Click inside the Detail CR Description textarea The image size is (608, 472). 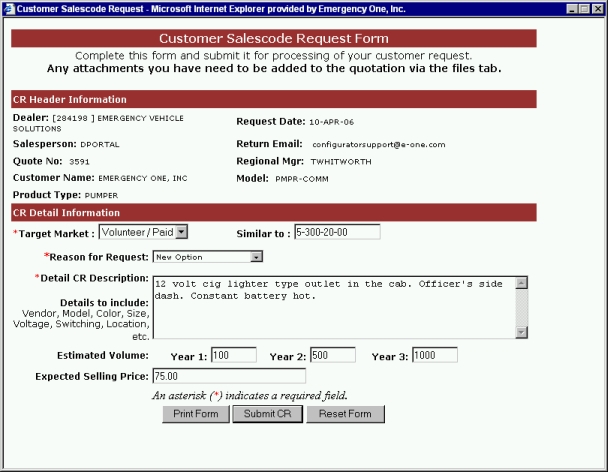coord(335,307)
